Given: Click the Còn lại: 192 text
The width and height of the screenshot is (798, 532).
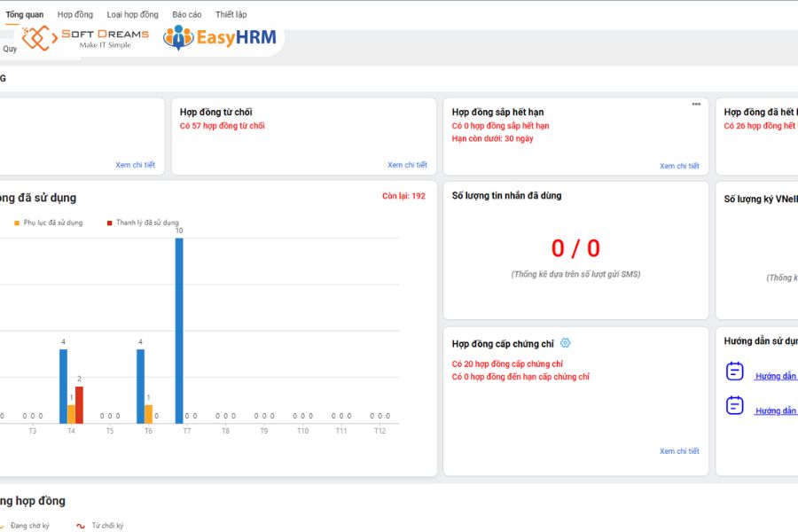Looking at the screenshot, I should click(x=403, y=196).
